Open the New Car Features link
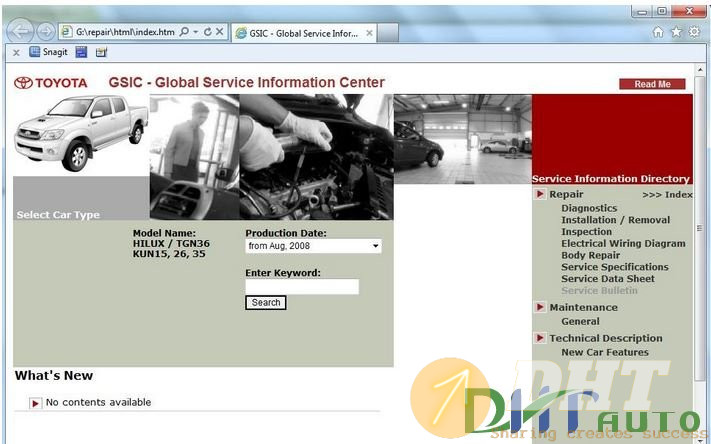 604,352
